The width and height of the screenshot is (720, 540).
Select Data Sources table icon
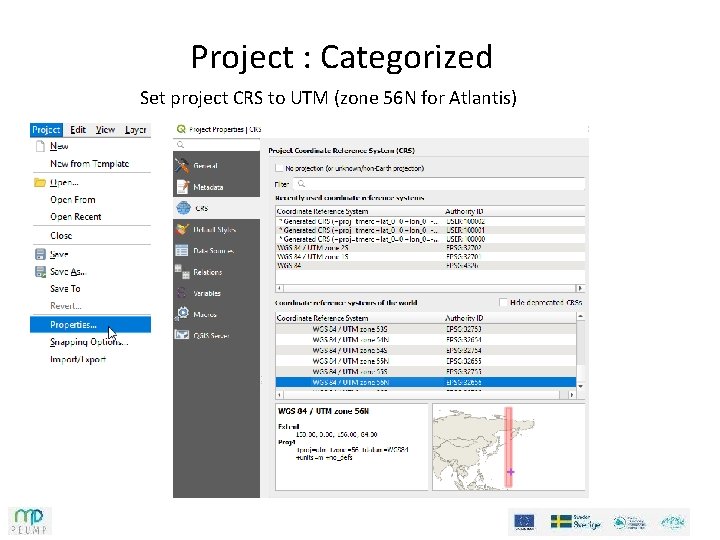(182, 251)
